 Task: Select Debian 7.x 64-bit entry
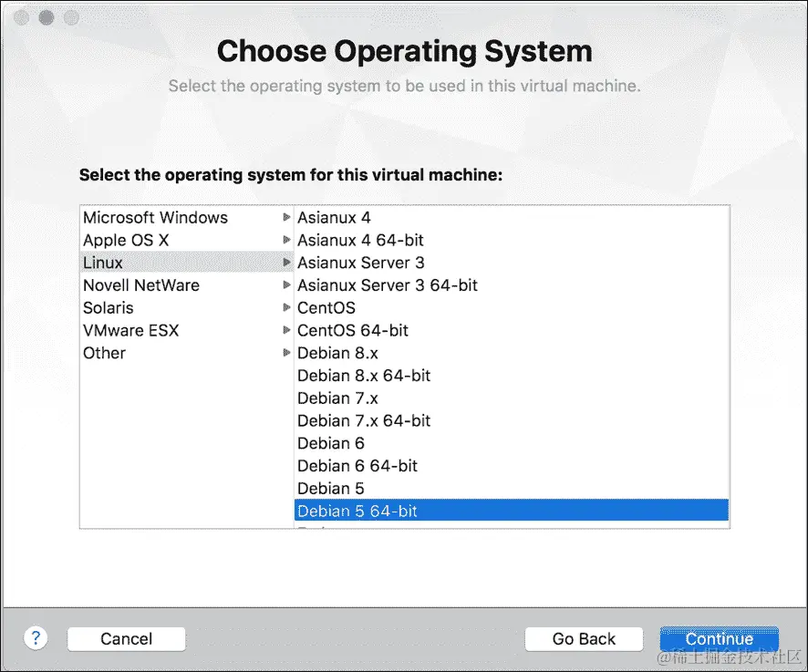point(512,420)
